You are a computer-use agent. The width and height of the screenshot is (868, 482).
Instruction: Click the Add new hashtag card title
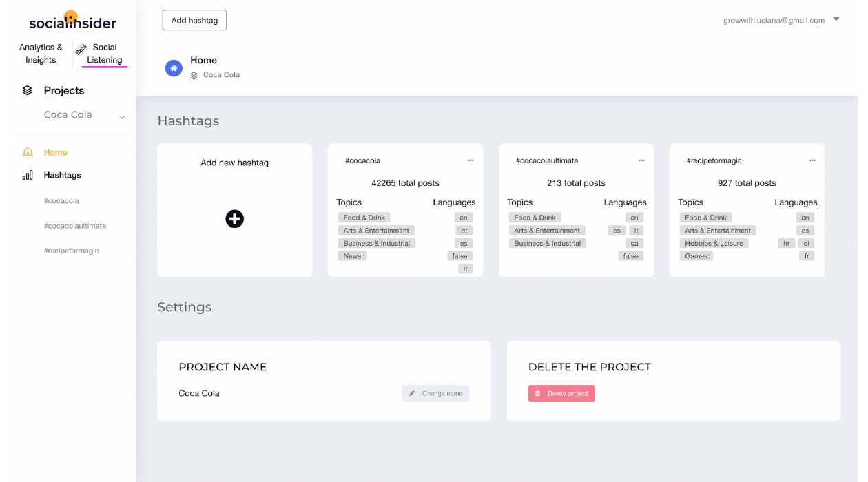click(234, 163)
